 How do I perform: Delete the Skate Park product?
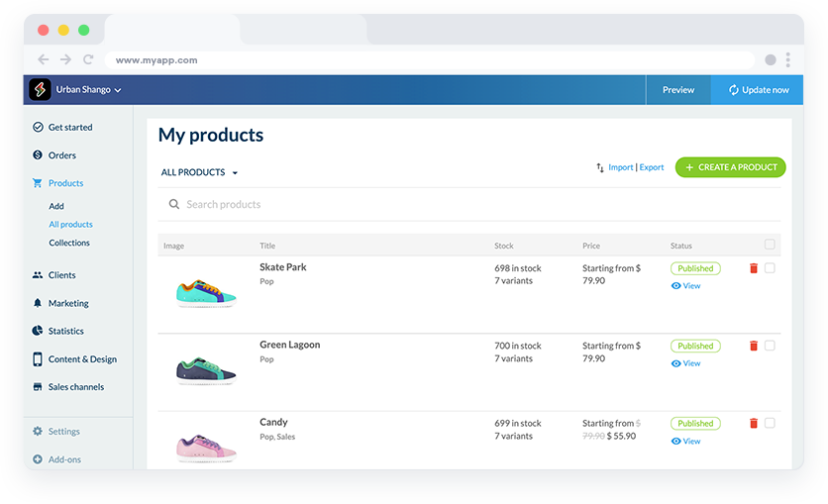(x=754, y=268)
